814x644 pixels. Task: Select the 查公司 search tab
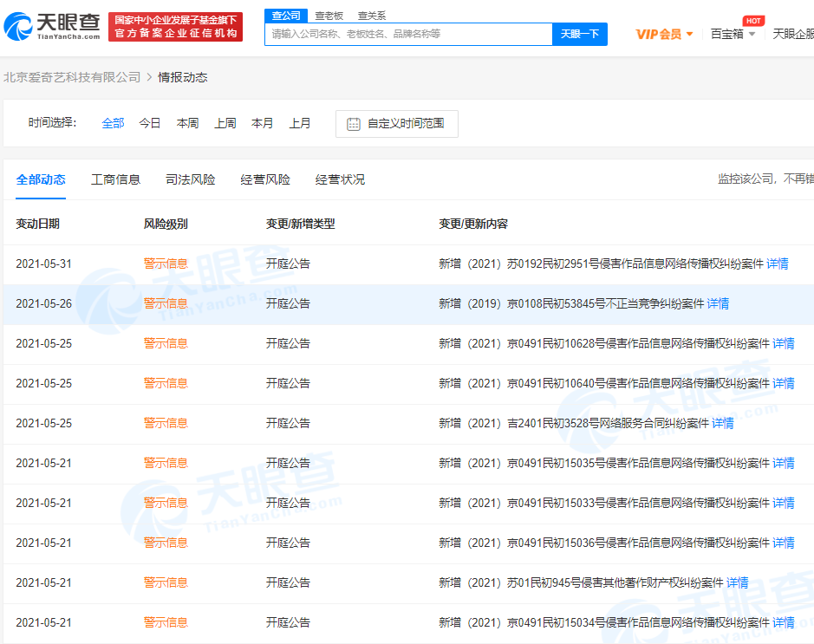(286, 16)
